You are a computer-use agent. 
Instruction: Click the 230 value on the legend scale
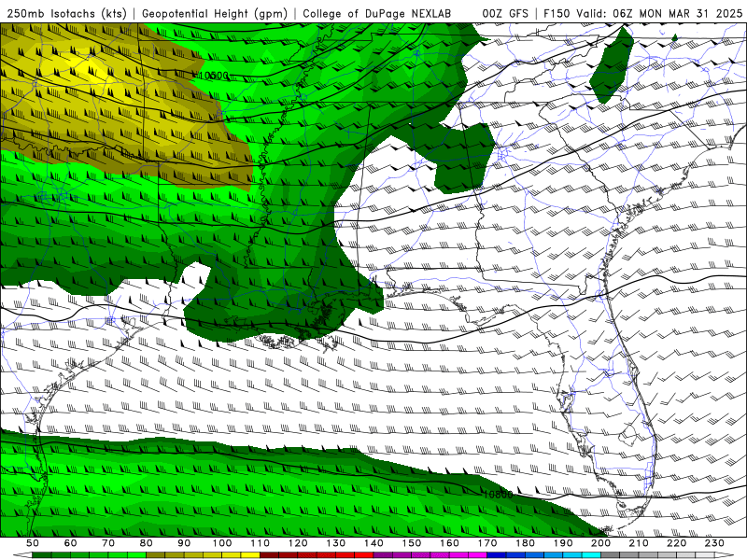714,543
